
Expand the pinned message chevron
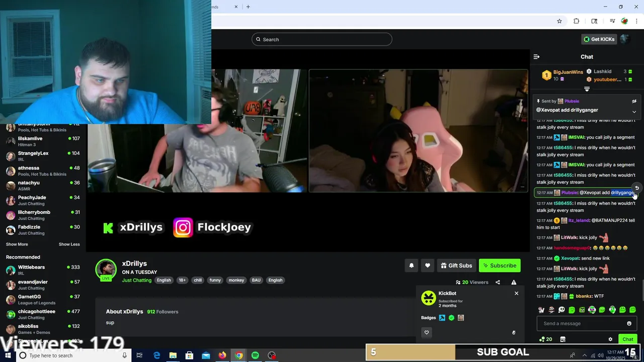pyautogui.click(x=634, y=112)
